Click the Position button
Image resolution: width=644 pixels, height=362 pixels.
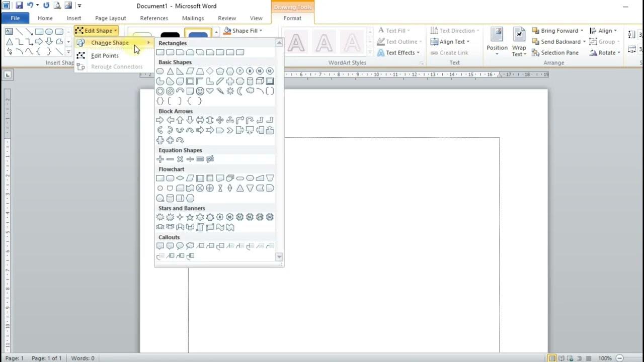click(497, 41)
